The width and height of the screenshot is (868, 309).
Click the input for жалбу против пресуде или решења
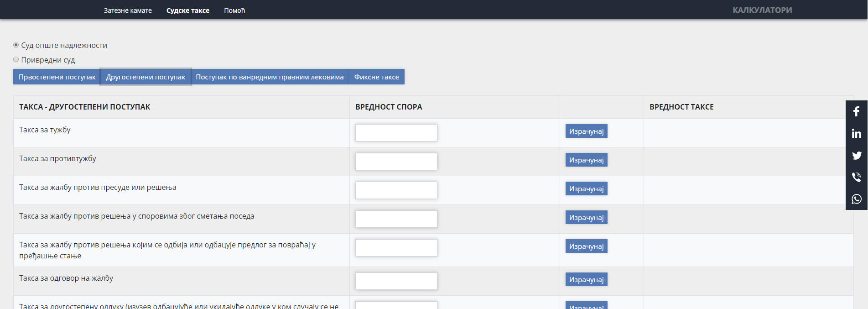[x=396, y=190]
